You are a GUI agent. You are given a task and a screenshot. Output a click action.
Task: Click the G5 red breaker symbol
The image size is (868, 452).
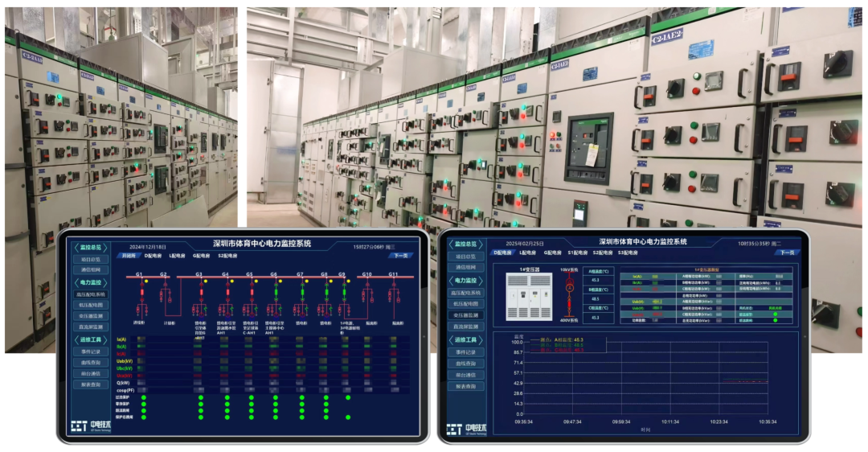(252, 292)
